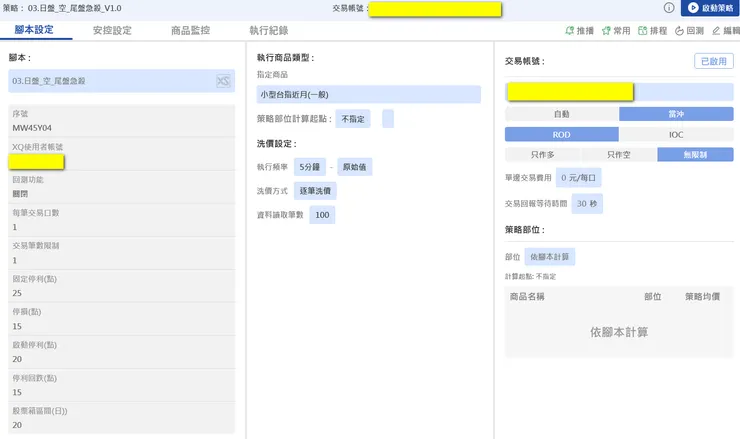Switch to the 腳本設定 tab
This screenshot has height=439, width=740.
pyautogui.click(x=34, y=30)
